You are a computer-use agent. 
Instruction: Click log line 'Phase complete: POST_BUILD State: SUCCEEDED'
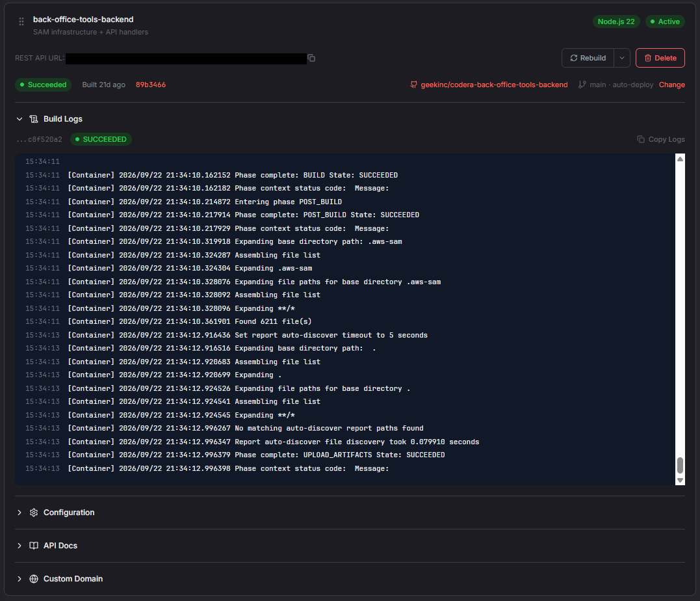point(327,215)
